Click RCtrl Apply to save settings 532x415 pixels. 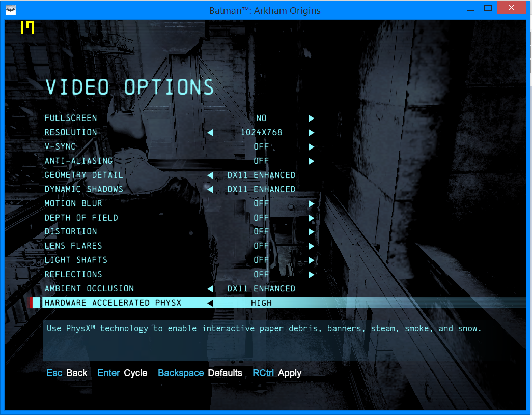277,373
